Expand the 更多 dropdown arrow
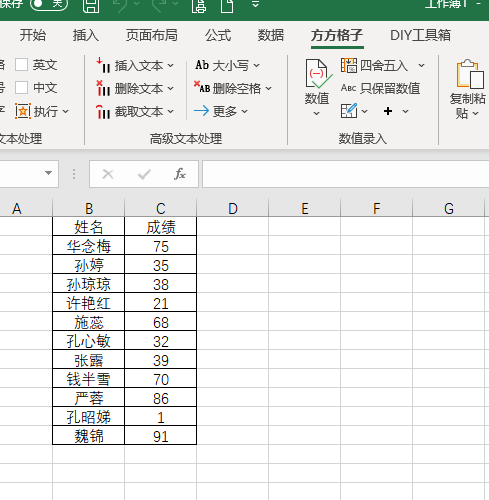489x500 pixels. click(x=245, y=111)
